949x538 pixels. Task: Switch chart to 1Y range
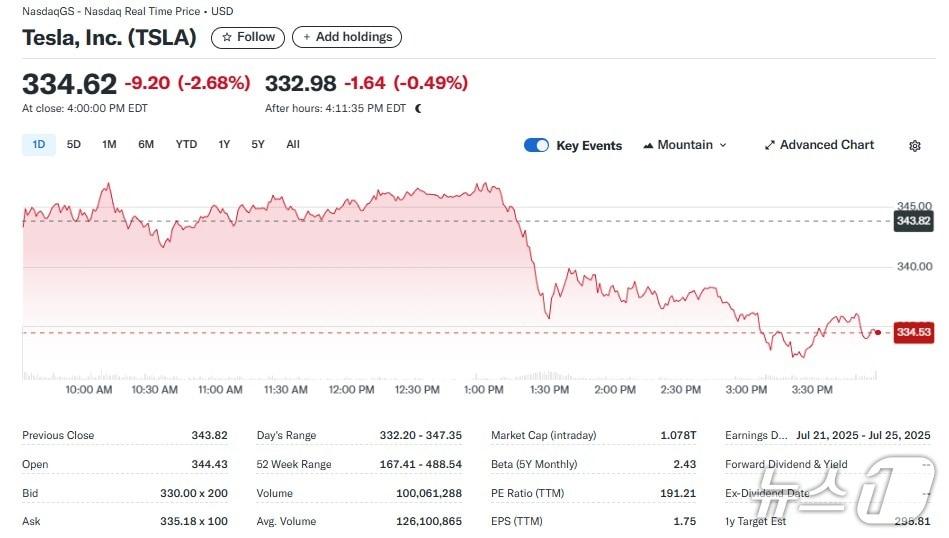[x=224, y=145]
